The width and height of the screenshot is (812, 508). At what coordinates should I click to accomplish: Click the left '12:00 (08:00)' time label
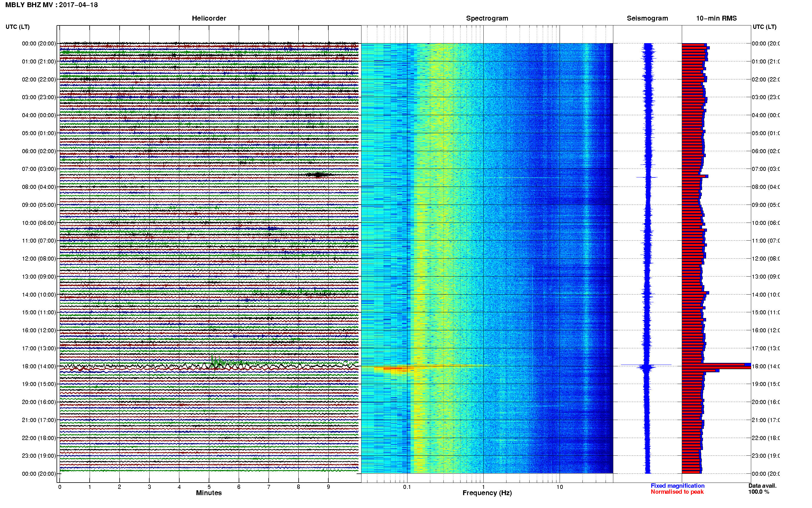39,259
